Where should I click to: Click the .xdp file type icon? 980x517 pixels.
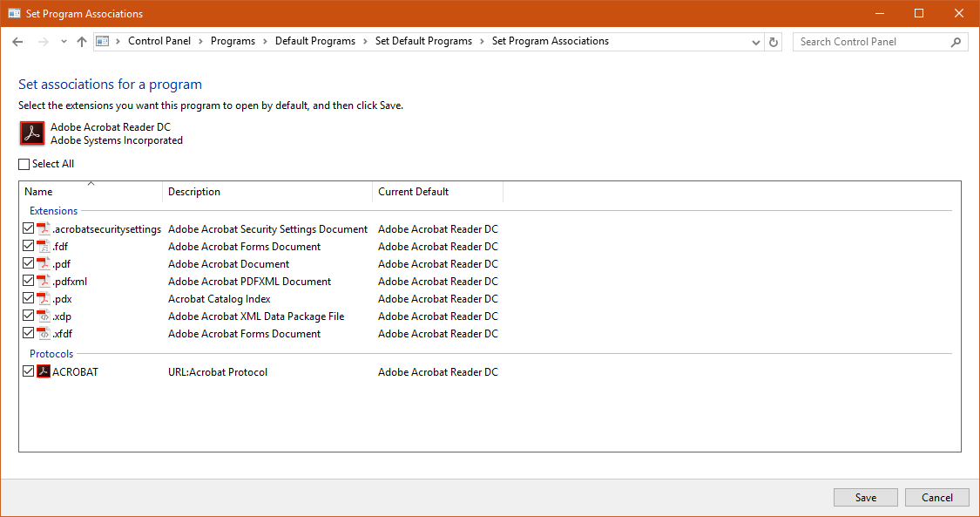44,316
